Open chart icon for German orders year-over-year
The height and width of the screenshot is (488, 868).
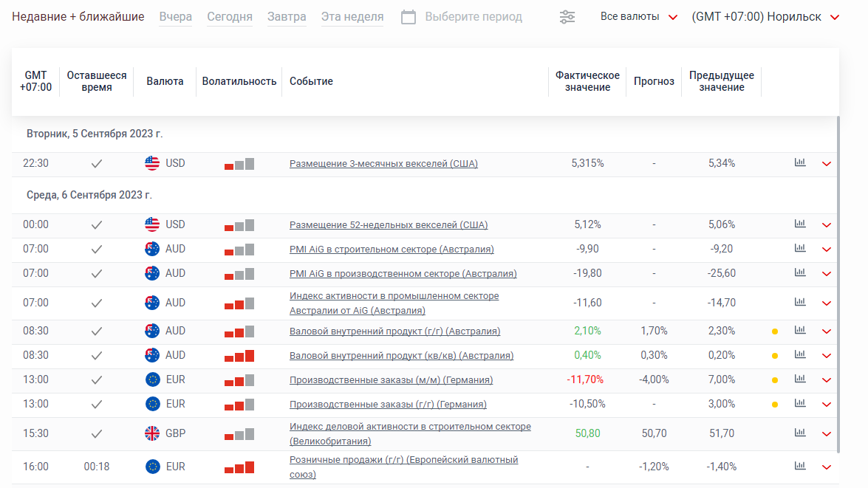click(800, 403)
